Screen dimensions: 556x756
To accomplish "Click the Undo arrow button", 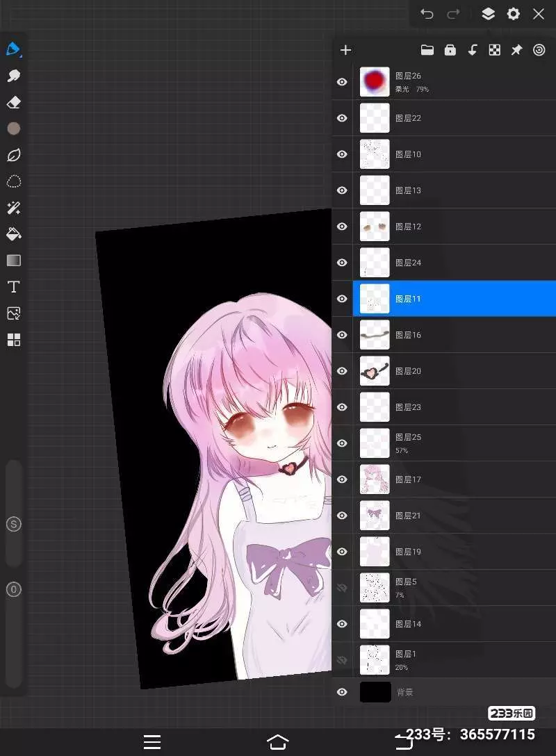I will [x=427, y=14].
